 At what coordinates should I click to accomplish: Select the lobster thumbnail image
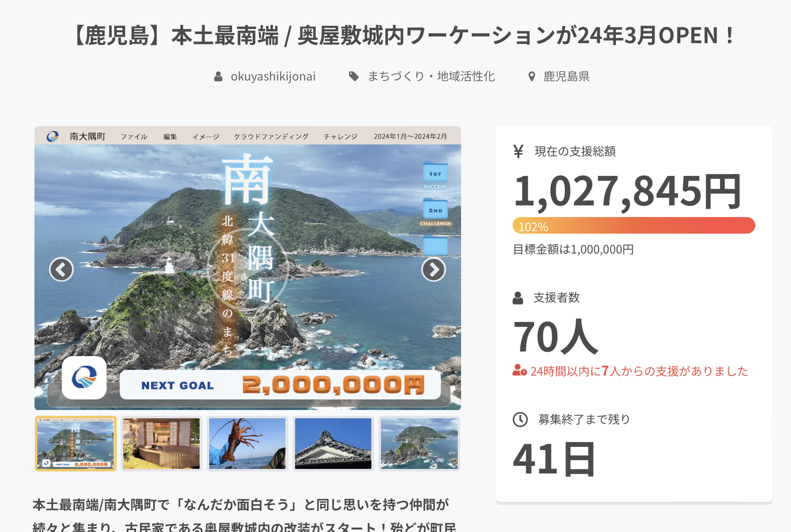(x=247, y=443)
